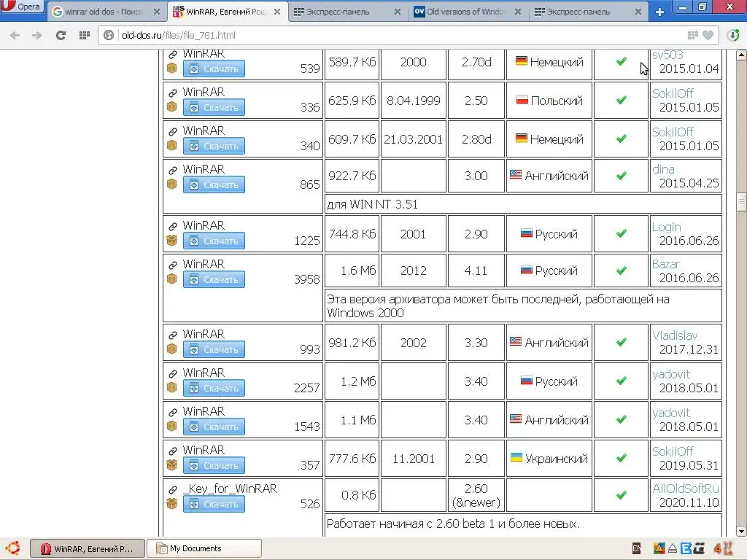Screen dimensions: 747x560
Task: Click the package box icon in Ukrainian WinRAR row
Action: coord(172,464)
